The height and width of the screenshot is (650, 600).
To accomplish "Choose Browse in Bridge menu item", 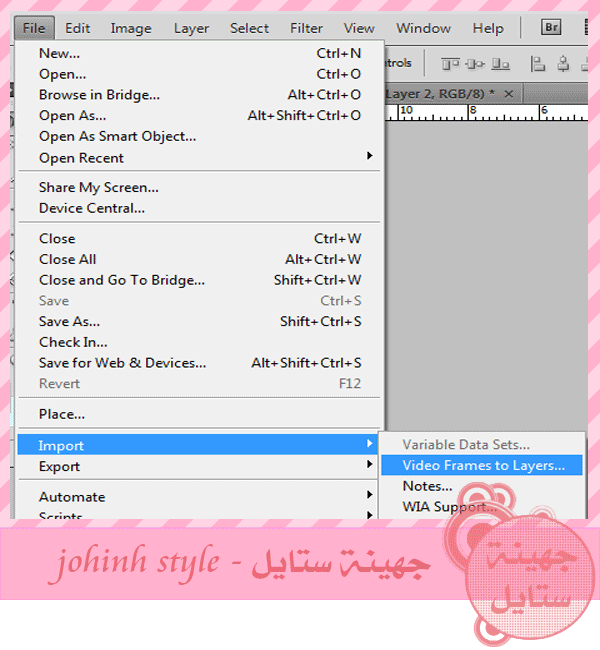I will coord(99,95).
